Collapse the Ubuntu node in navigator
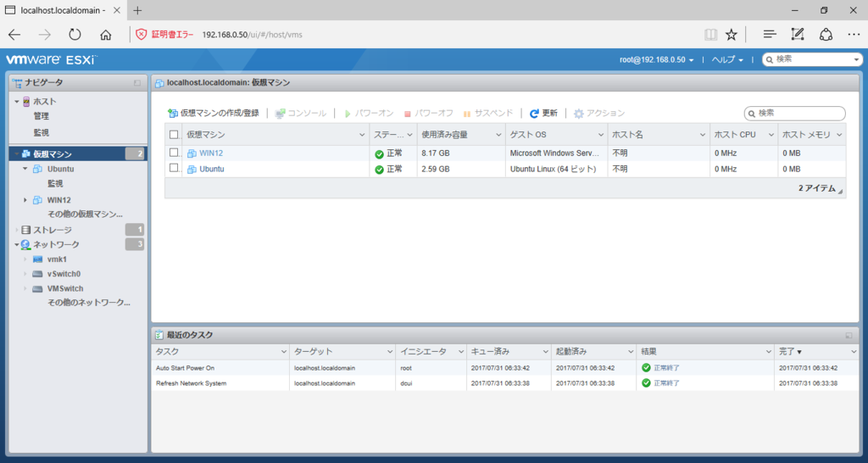The image size is (868, 463). tap(25, 169)
